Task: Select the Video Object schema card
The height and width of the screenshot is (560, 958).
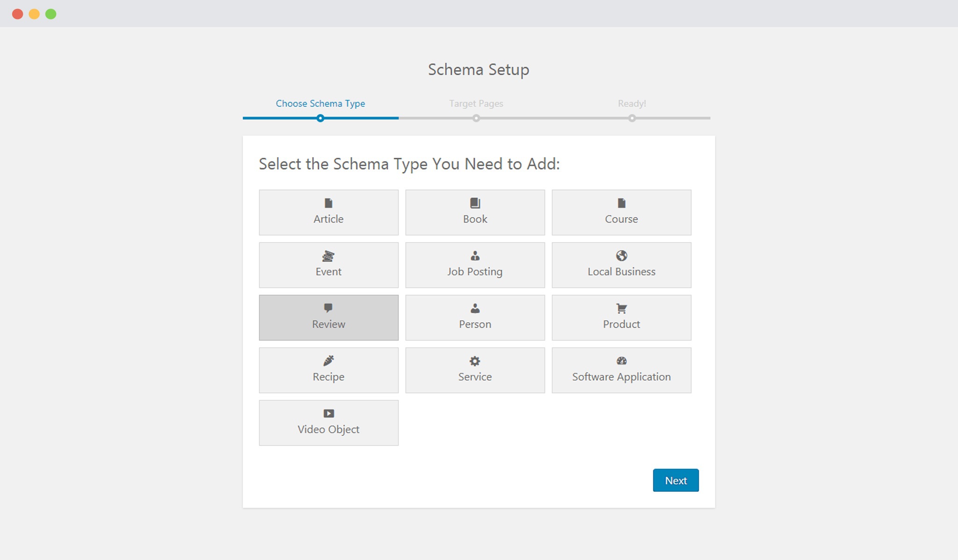Action: click(328, 423)
